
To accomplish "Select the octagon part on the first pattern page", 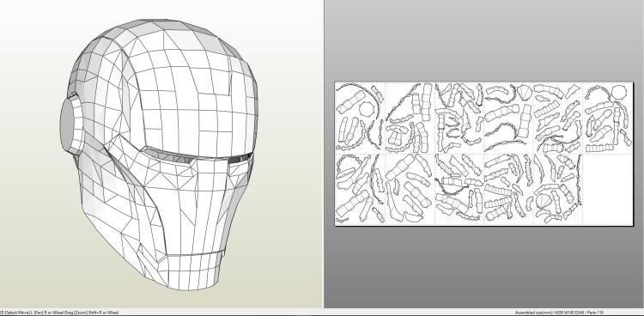I will click(367, 109).
